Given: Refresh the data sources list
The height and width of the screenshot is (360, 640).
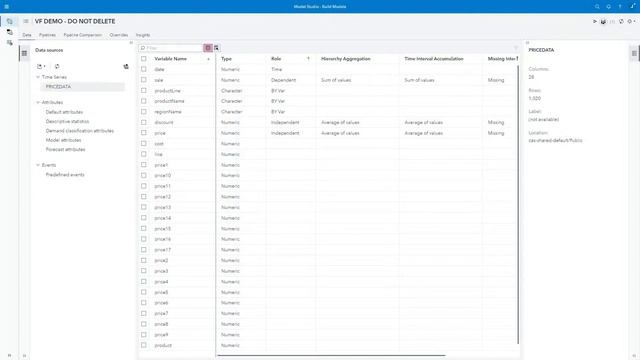Looking at the screenshot, I should point(57,66).
